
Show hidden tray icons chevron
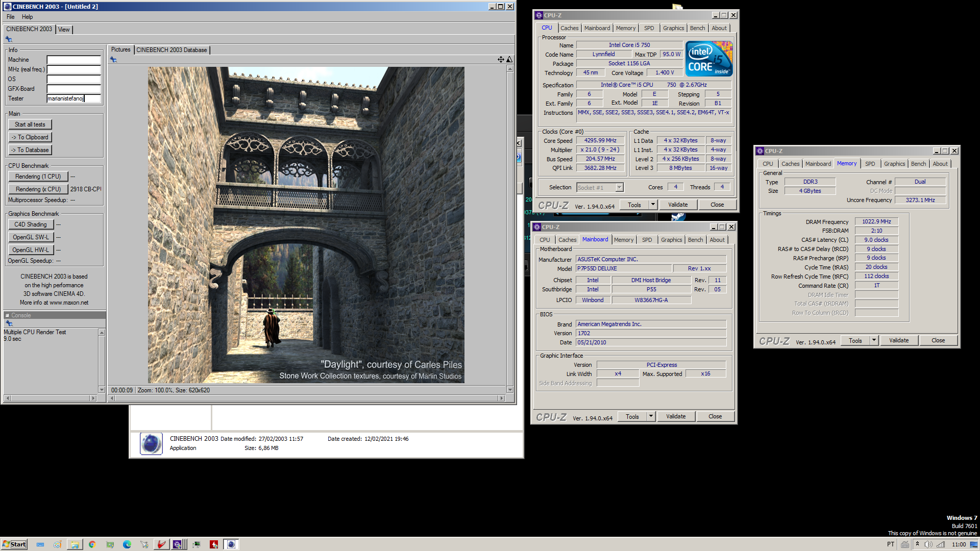917,544
